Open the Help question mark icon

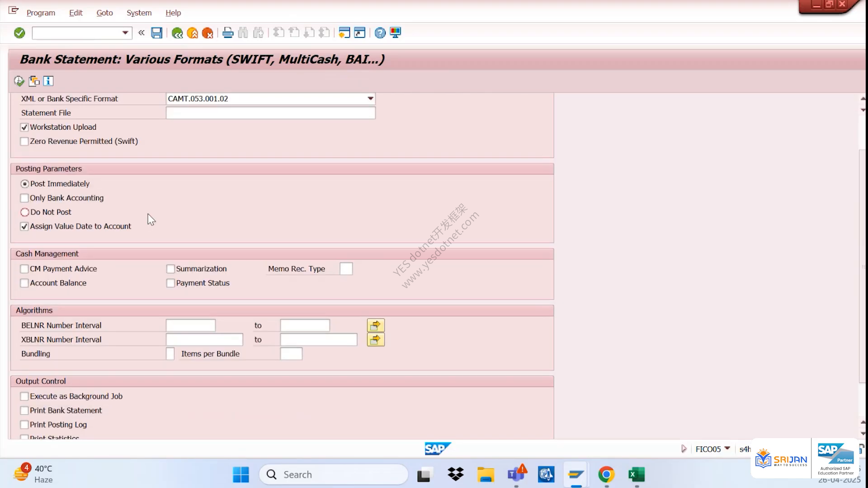(x=380, y=33)
